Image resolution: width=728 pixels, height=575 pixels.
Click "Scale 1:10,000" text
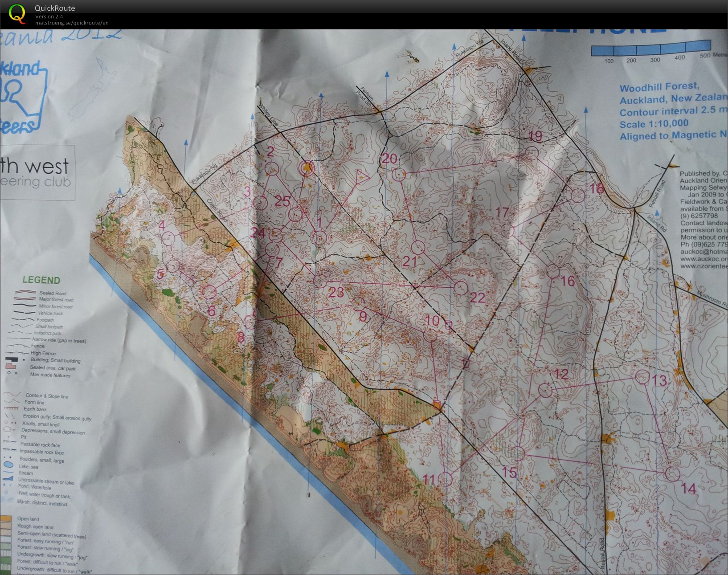click(x=654, y=124)
